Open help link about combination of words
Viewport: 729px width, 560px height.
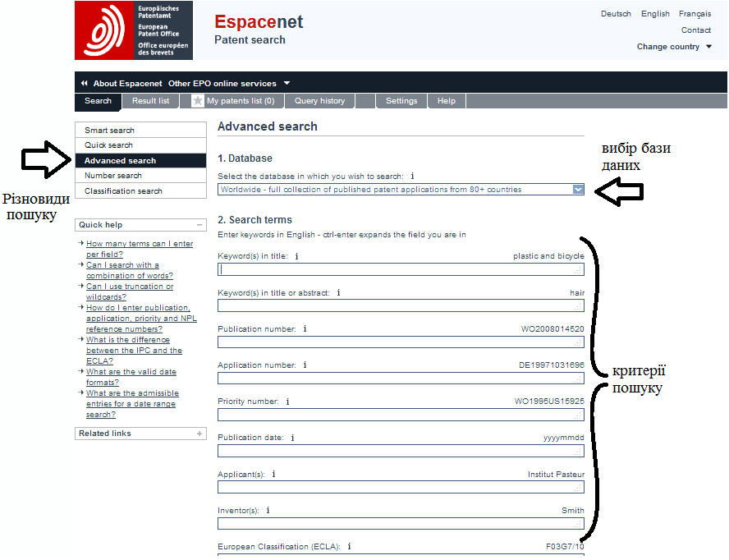(x=129, y=270)
